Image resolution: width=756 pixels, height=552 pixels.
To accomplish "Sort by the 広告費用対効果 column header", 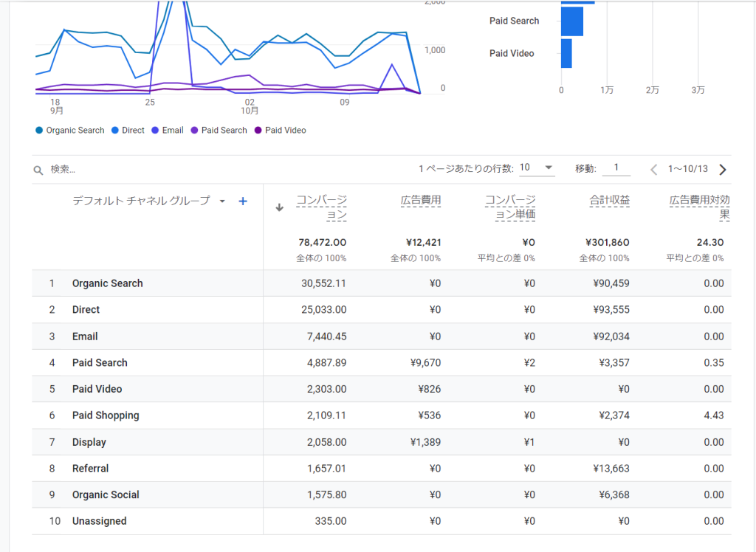I will click(699, 207).
